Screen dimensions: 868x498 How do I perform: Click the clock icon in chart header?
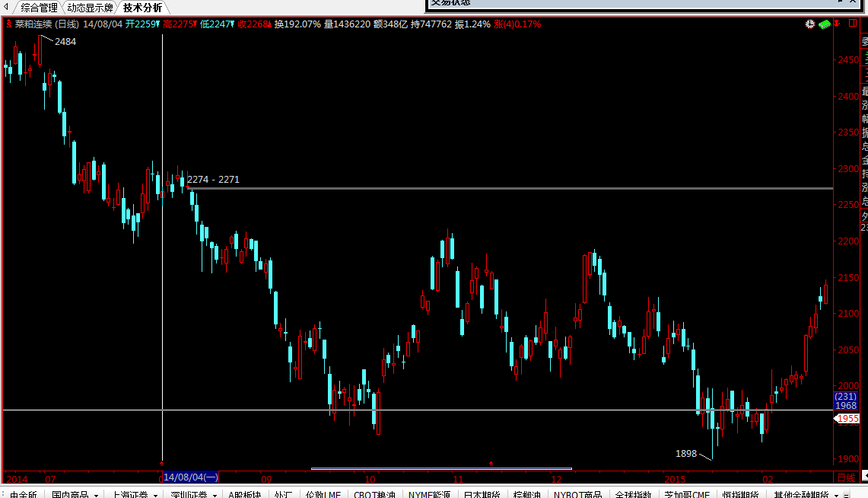pos(810,24)
